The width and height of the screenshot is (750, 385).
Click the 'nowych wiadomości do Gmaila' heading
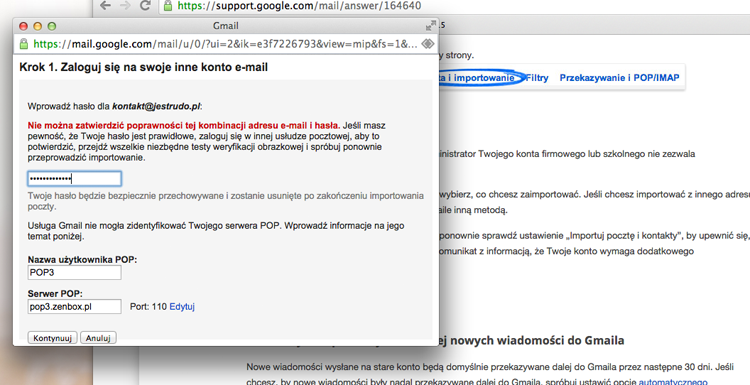(x=531, y=341)
